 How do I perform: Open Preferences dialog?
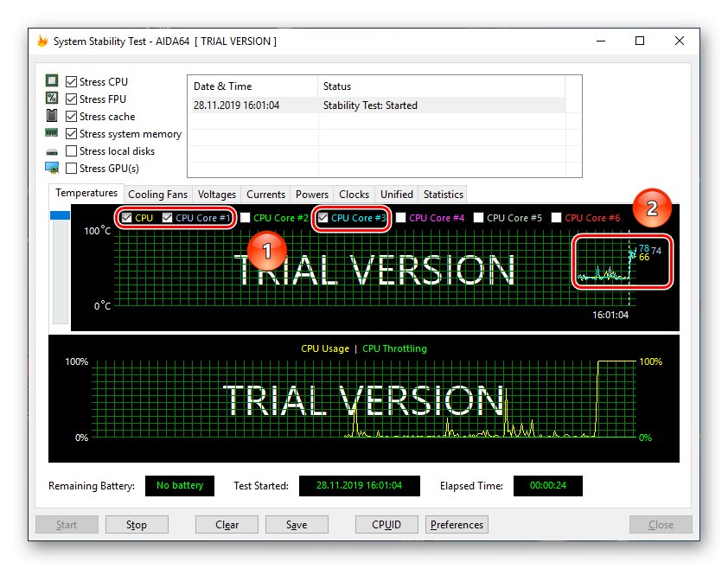point(457,524)
